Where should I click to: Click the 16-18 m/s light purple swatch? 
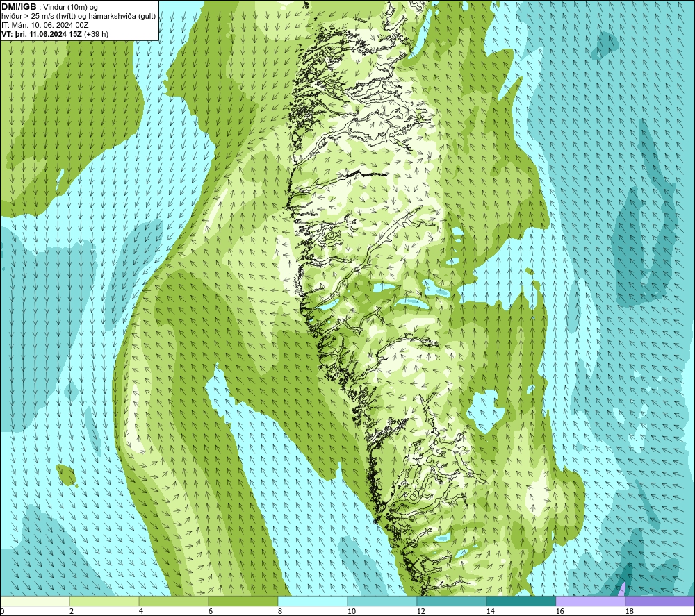590,601
